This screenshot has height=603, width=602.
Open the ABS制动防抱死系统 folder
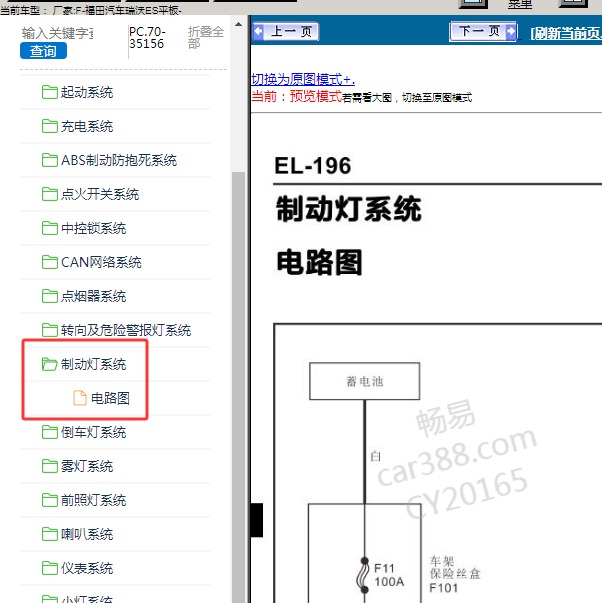coord(119,160)
